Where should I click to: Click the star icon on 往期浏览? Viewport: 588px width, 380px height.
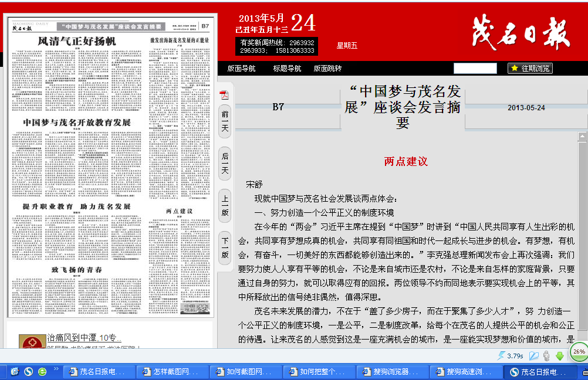click(x=515, y=68)
